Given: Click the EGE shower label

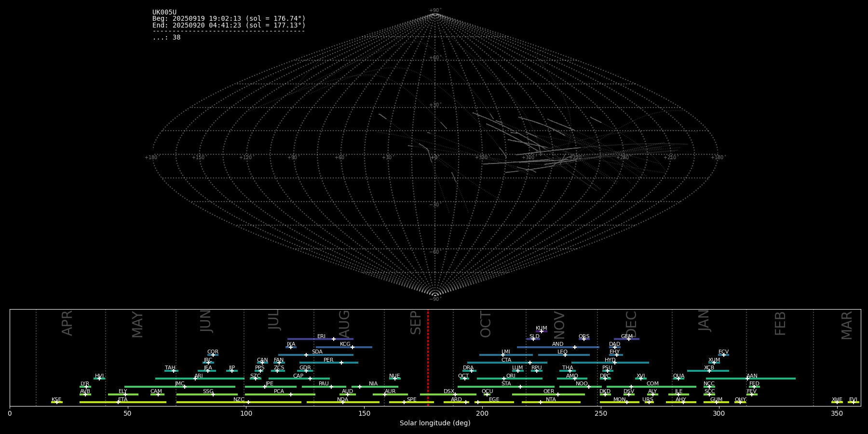Looking at the screenshot, I should (x=494, y=400).
